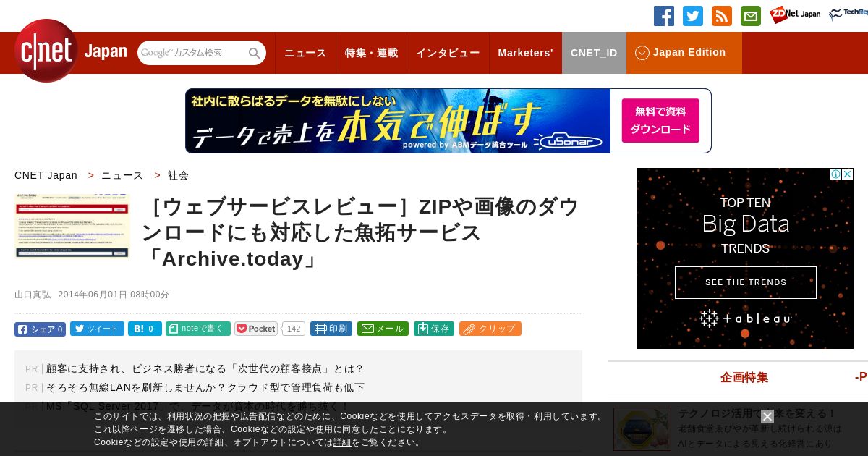Open PR link MS SQL Server 2017
Screen dimensions: 868x456
(x=197, y=406)
